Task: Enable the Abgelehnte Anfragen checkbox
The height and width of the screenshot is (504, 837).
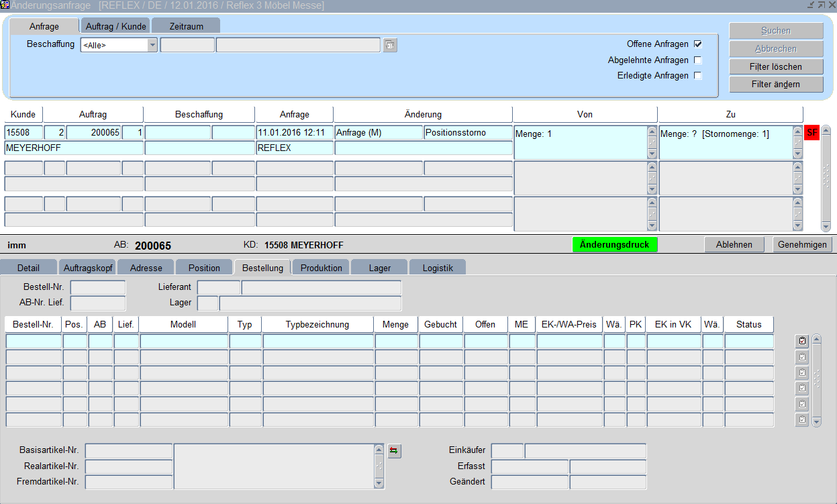Action: [698, 60]
